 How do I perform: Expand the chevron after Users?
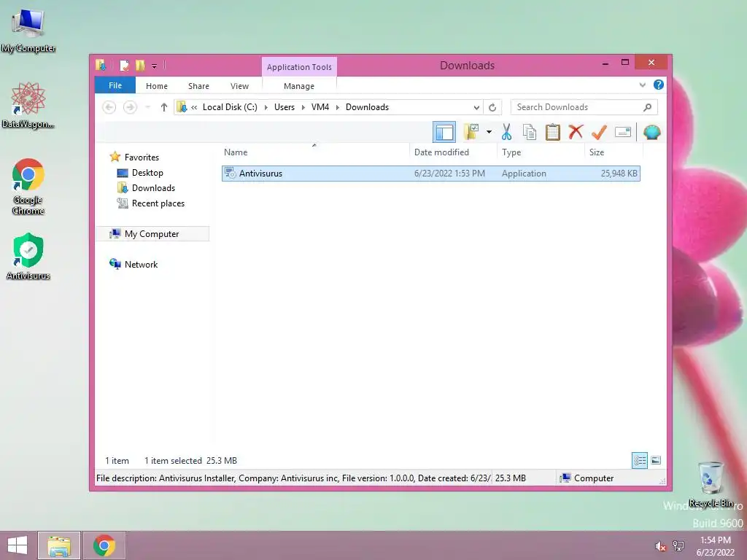(x=303, y=108)
